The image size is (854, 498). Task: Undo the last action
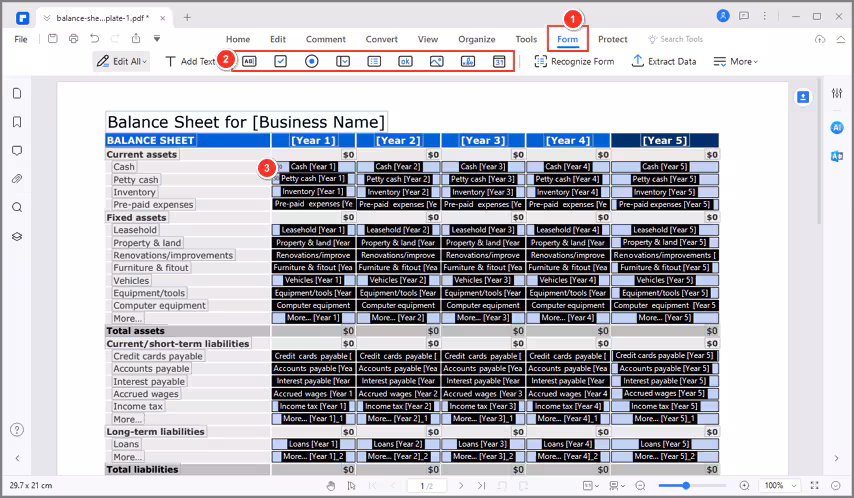tap(95, 39)
